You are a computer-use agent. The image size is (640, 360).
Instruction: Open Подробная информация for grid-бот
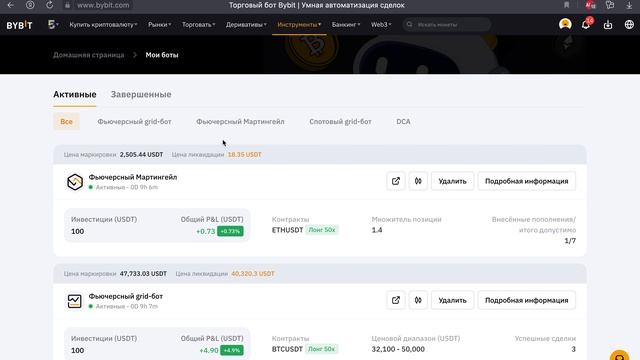(527, 300)
